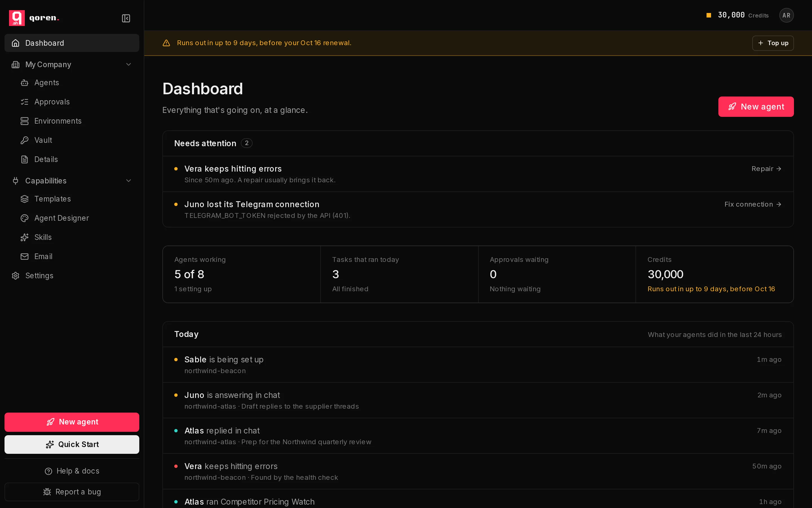Open the Approvals waiting stat card
The width and height of the screenshot is (812, 508).
click(557, 274)
